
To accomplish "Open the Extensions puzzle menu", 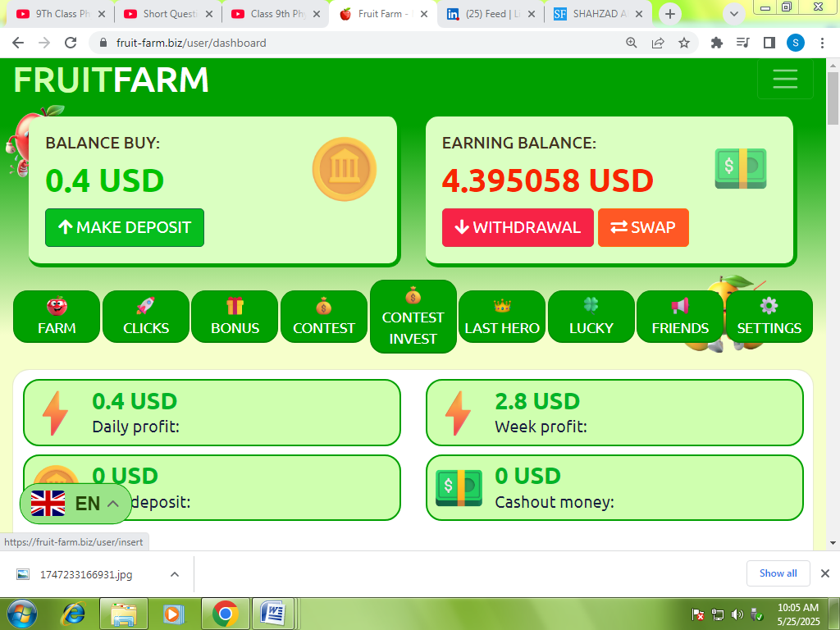I will [717, 43].
